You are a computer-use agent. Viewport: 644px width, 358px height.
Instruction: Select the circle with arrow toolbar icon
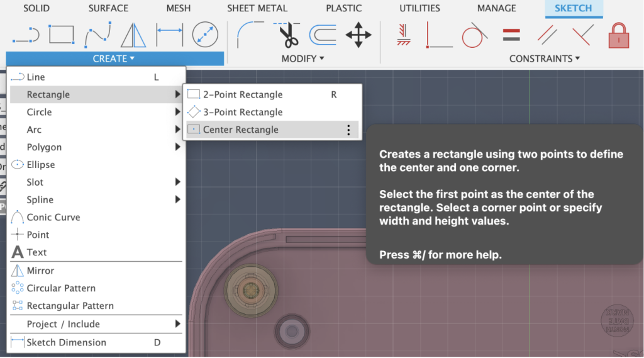point(205,35)
